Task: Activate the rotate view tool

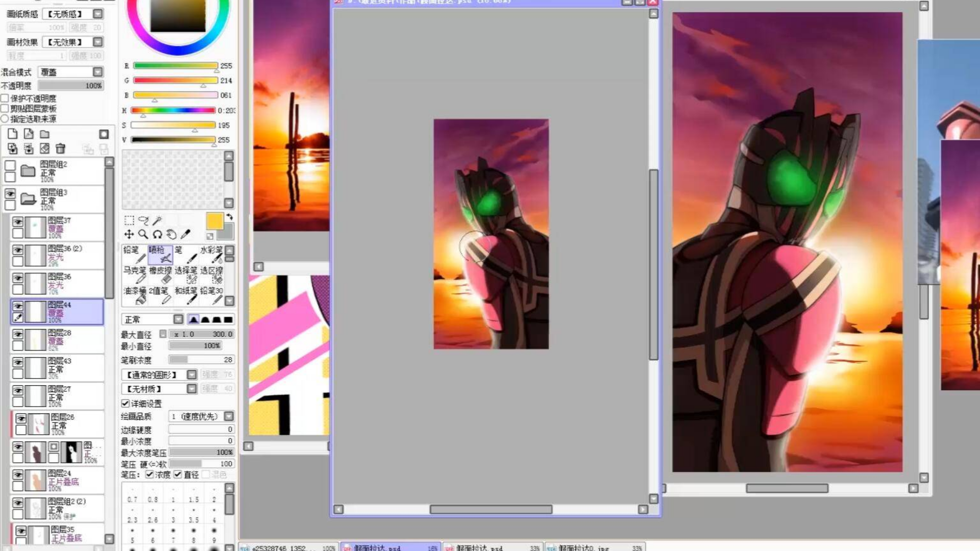Action: coord(157,234)
